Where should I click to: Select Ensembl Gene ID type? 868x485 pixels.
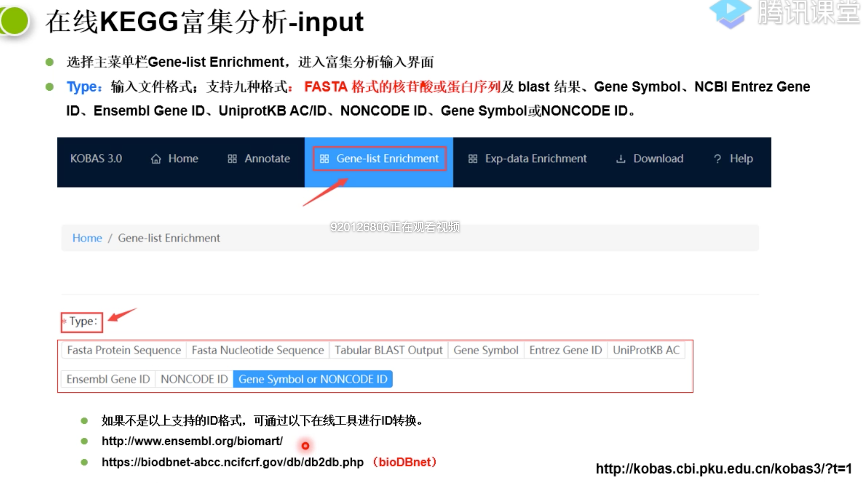[x=108, y=379]
